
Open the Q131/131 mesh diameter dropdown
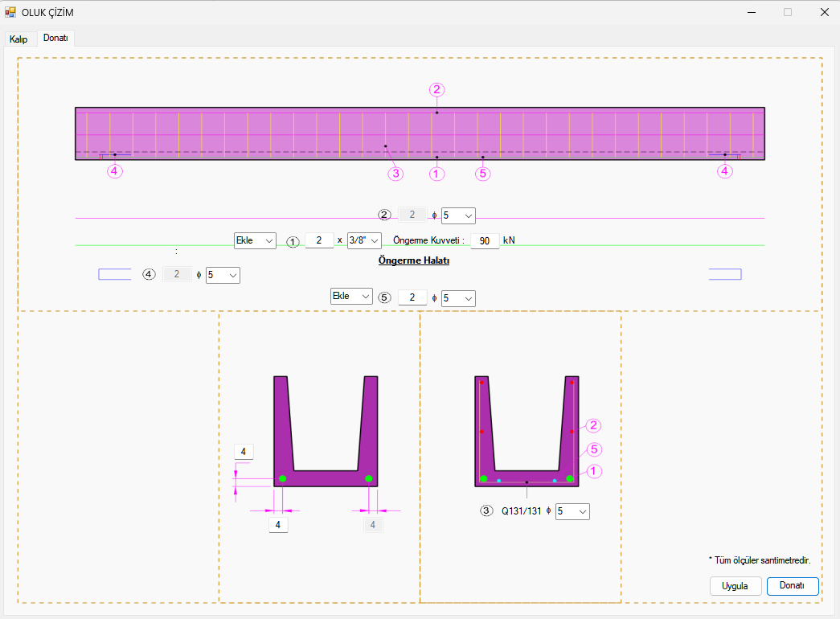point(572,511)
